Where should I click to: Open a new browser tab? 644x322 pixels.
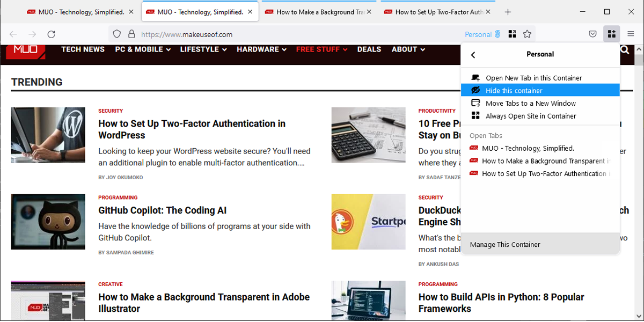coord(508,12)
